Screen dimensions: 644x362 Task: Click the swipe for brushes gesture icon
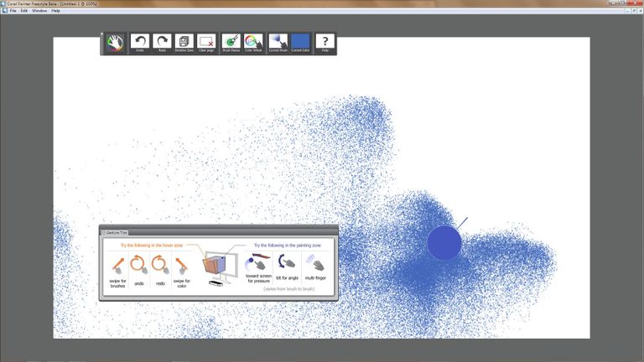click(118, 266)
